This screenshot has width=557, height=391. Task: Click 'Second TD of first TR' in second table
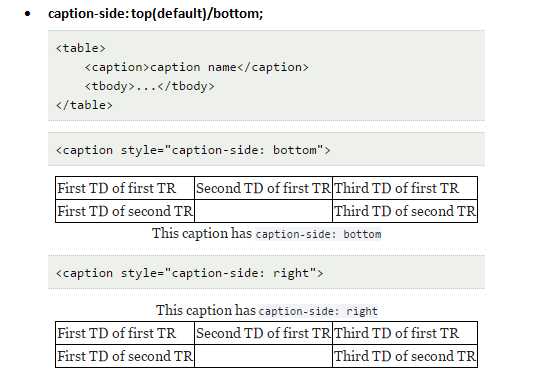coord(263,333)
